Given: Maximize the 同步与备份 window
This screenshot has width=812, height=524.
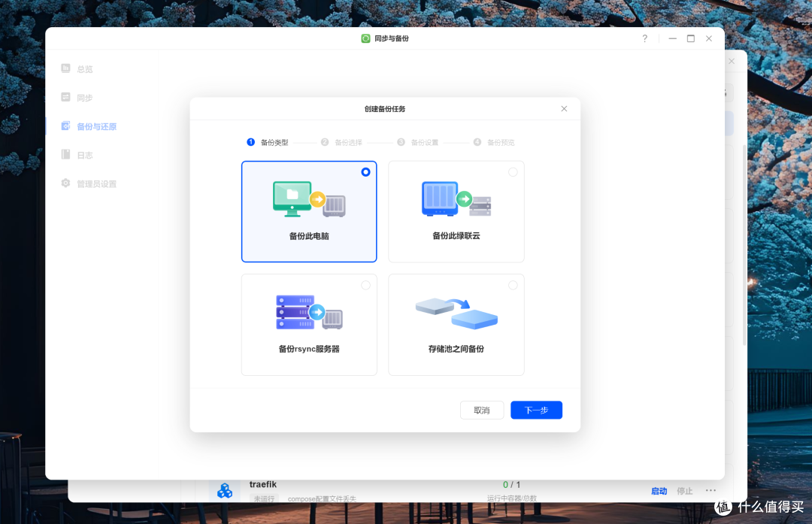Looking at the screenshot, I should tap(691, 38).
